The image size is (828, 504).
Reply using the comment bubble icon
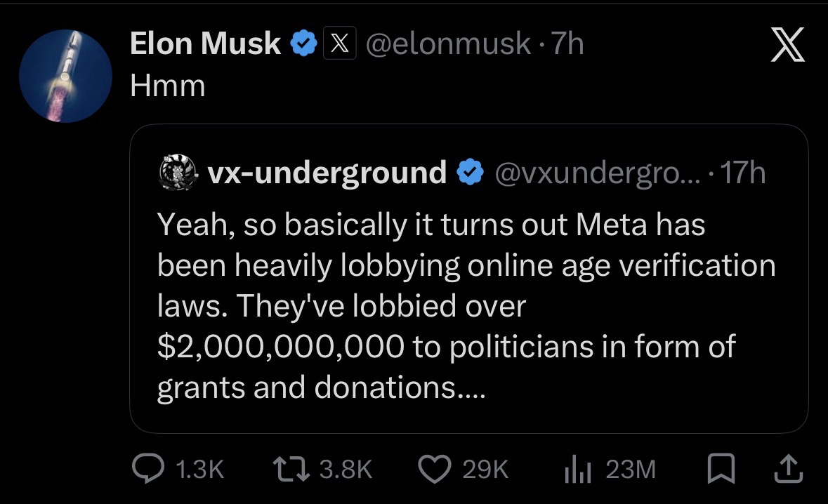pyautogui.click(x=148, y=469)
